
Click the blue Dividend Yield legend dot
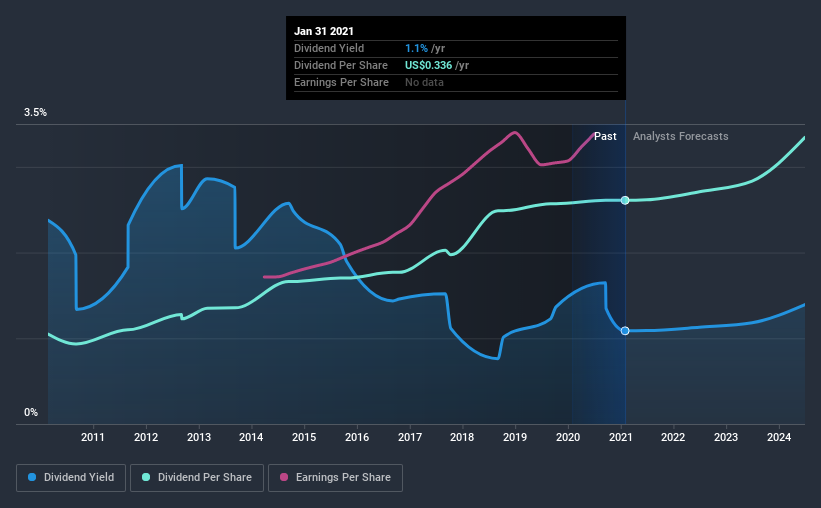click(x=32, y=477)
